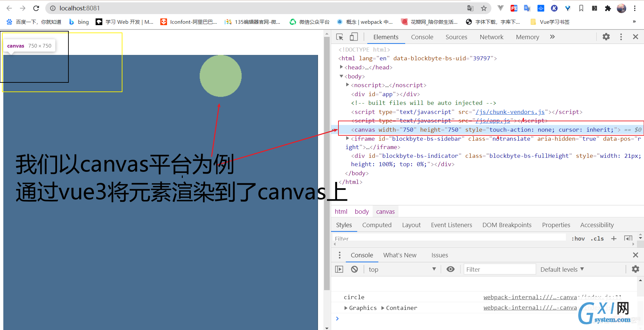Open the Extensions puzzle menu

pos(608,8)
